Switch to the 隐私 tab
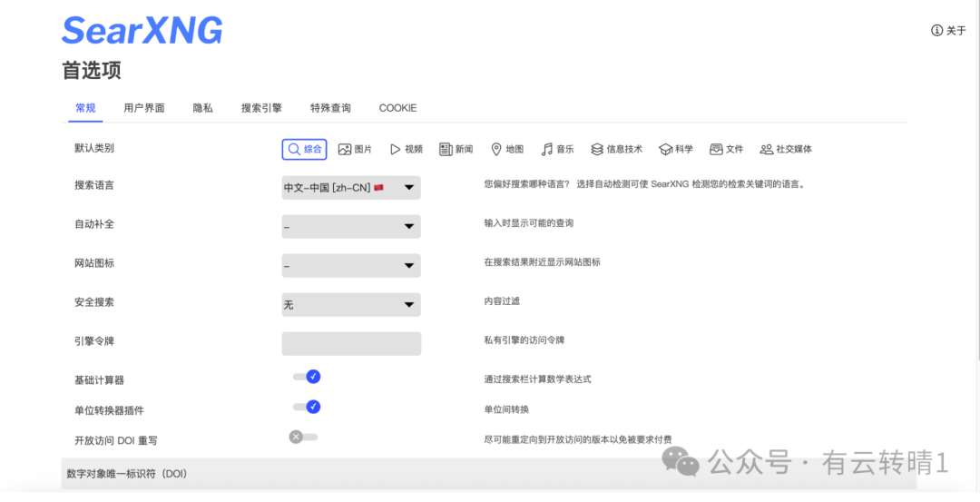980x502 pixels. (x=203, y=108)
